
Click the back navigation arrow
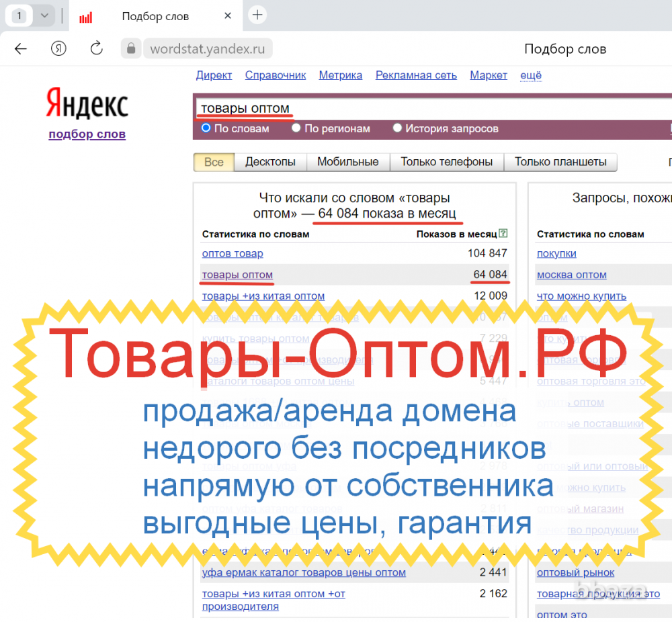click(21, 48)
